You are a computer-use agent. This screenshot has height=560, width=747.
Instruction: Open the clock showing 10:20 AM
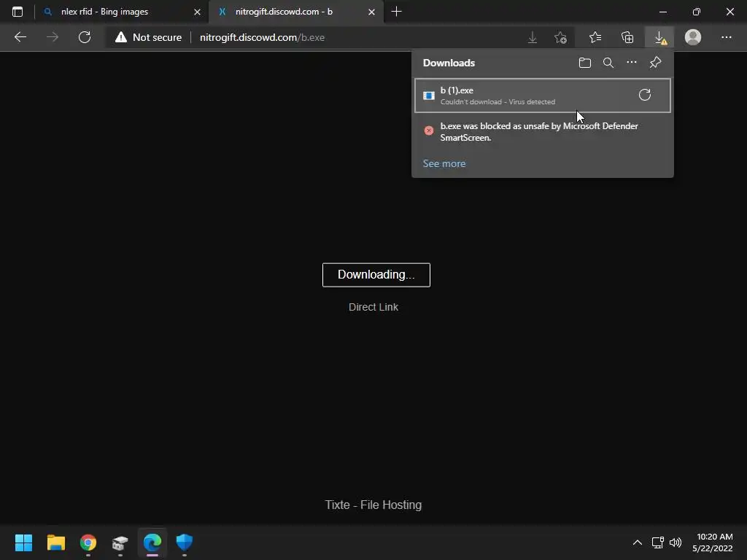[713, 542]
